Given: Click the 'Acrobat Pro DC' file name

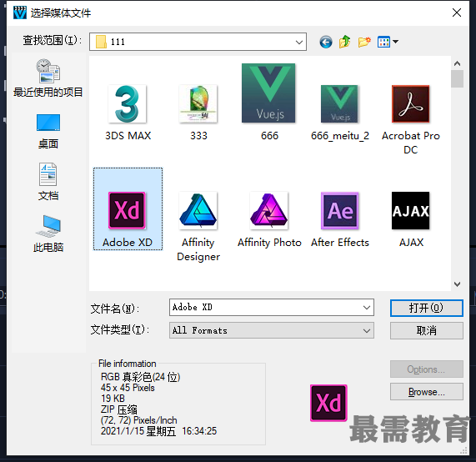Looking at the screenshot, I should tap(410, 143).
